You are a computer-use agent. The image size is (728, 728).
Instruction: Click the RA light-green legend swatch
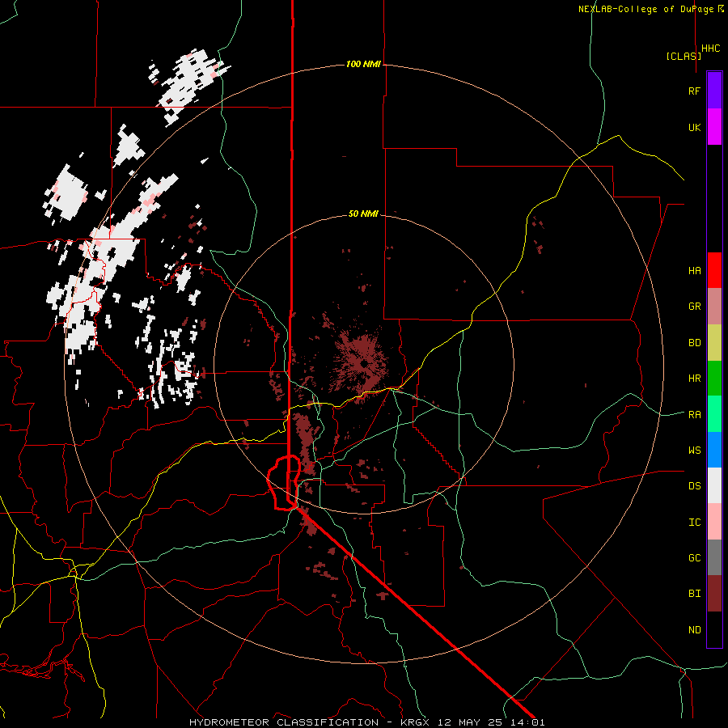point(714,414)
